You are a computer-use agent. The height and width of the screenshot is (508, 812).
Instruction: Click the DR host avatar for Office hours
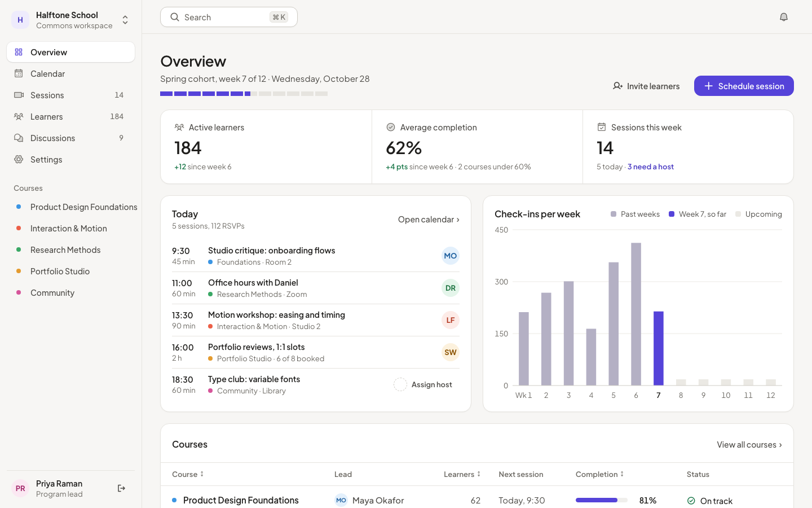click(451, 288)
